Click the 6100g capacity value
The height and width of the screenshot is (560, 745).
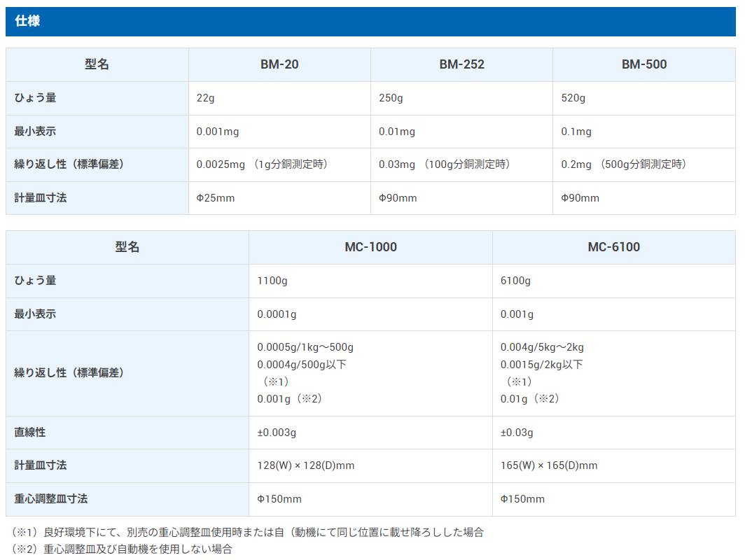pos(515,281)
